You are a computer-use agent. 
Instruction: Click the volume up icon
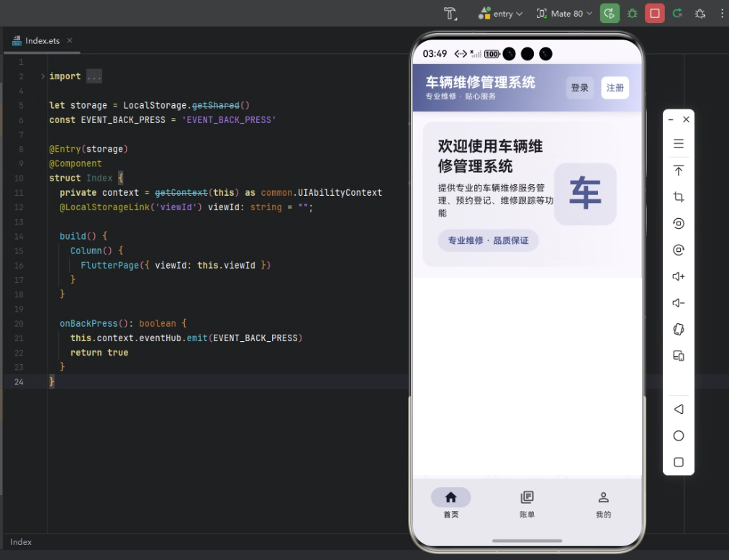[x=679, y=276]
